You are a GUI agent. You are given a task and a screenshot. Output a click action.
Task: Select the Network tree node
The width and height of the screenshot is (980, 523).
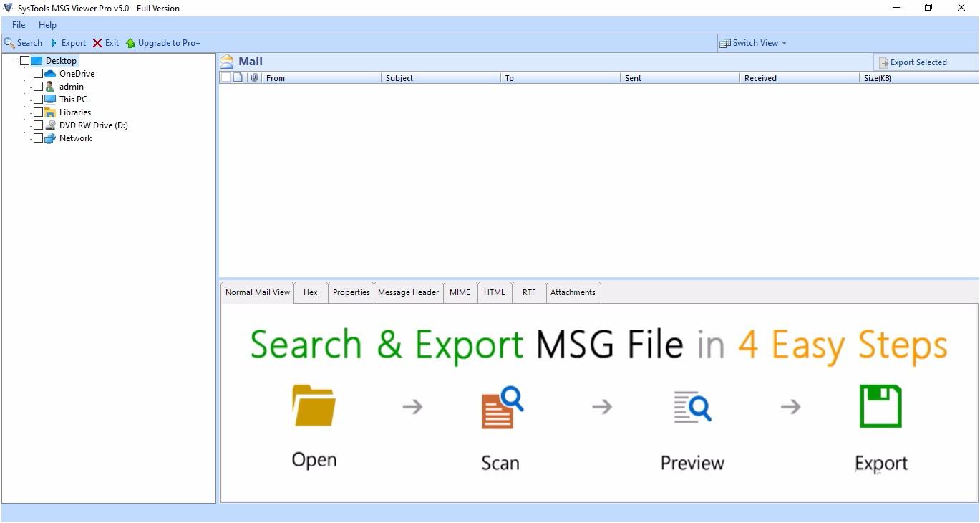[x=75, y=138]
